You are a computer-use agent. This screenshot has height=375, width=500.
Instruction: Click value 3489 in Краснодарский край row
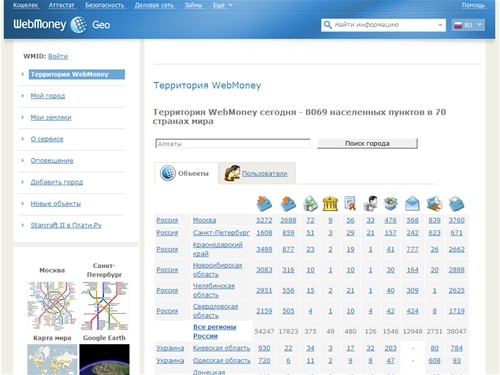[264, 249]
